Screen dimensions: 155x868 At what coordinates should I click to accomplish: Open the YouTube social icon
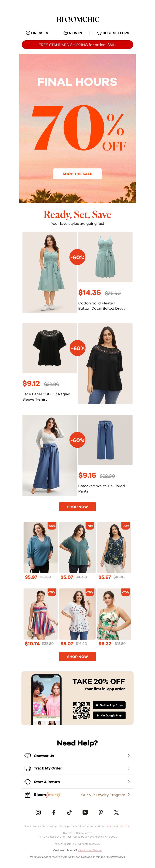85,812
